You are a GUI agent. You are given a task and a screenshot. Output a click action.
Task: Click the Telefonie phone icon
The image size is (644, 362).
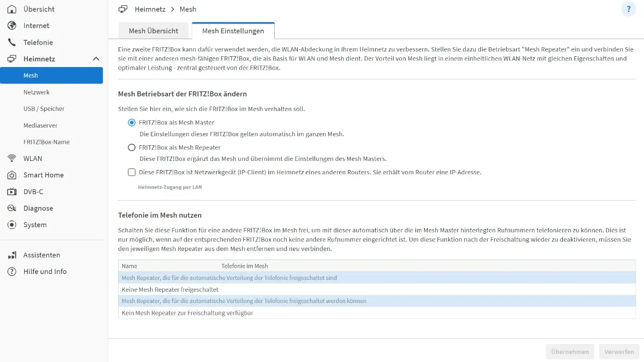click(x=12, y=42)
